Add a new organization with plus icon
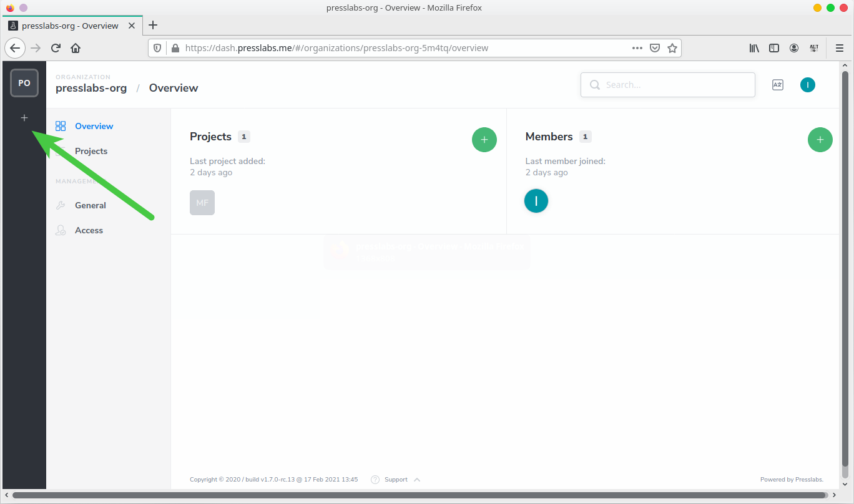The image size is (854, 504). (x=24, y=117)
